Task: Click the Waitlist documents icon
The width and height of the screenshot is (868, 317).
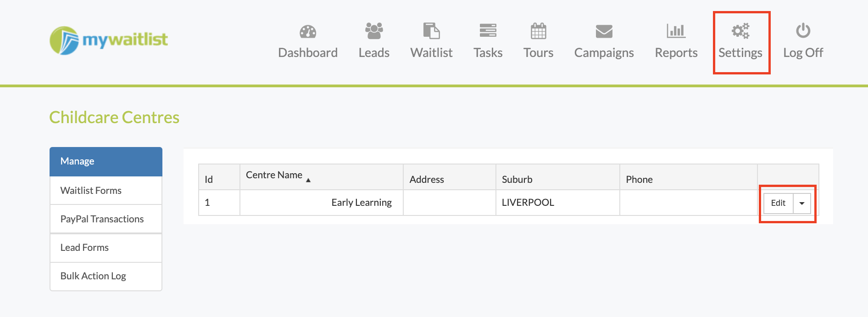Action: pyautogui.click(x=431, y=31)
